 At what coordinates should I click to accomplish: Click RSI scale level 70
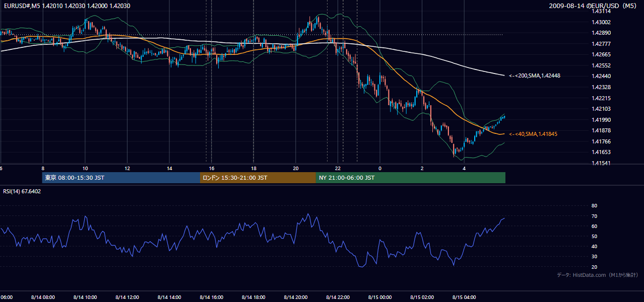tap(594, 216)
